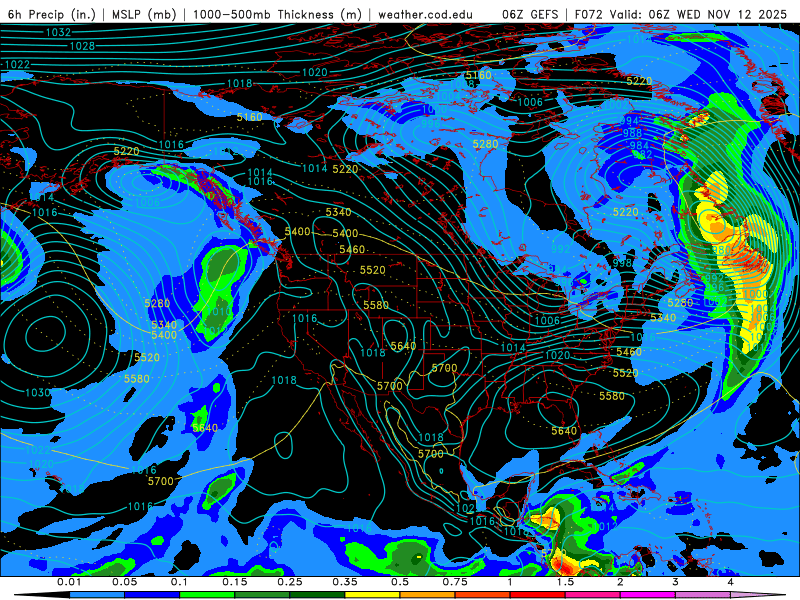Click the legend value 3
Image resolution: width=800 pixels, height=600 pixels.
[x=675, y=582]
